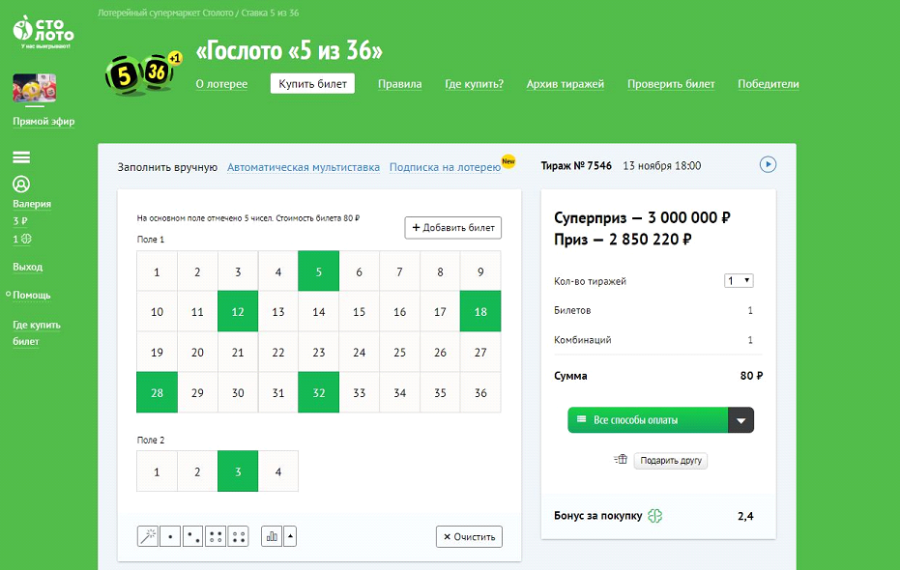Click the gift icon beside Подарить другу
The height and width of the screenshot is (570, 900).
click(620, 460)
